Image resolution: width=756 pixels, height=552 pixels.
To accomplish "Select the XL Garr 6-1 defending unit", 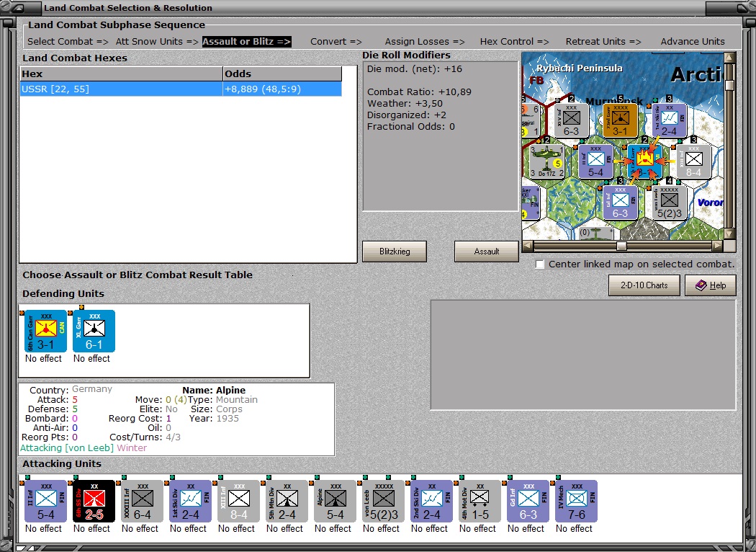I will click(94, 331).
